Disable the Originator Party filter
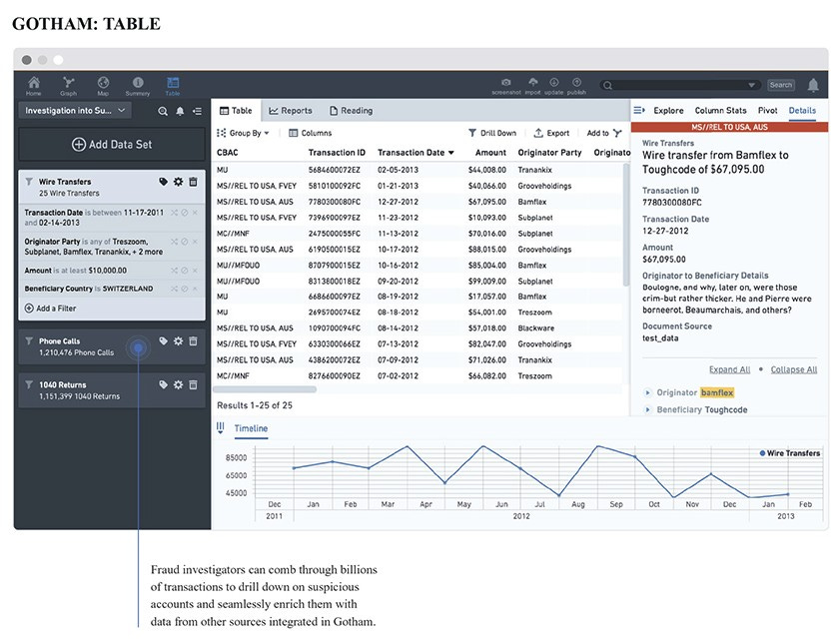 point(185,242)
